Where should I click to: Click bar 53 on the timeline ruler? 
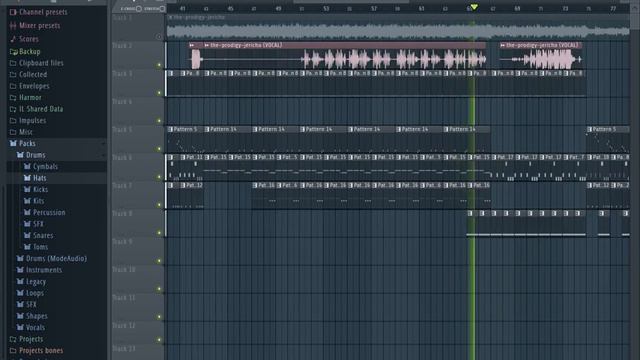326,9
